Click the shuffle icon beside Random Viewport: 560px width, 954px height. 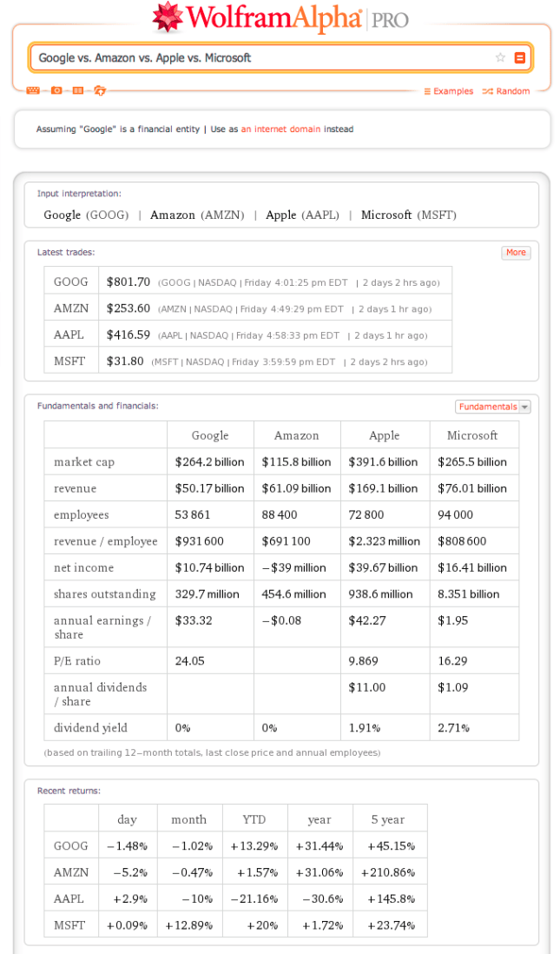pos(488,91)
